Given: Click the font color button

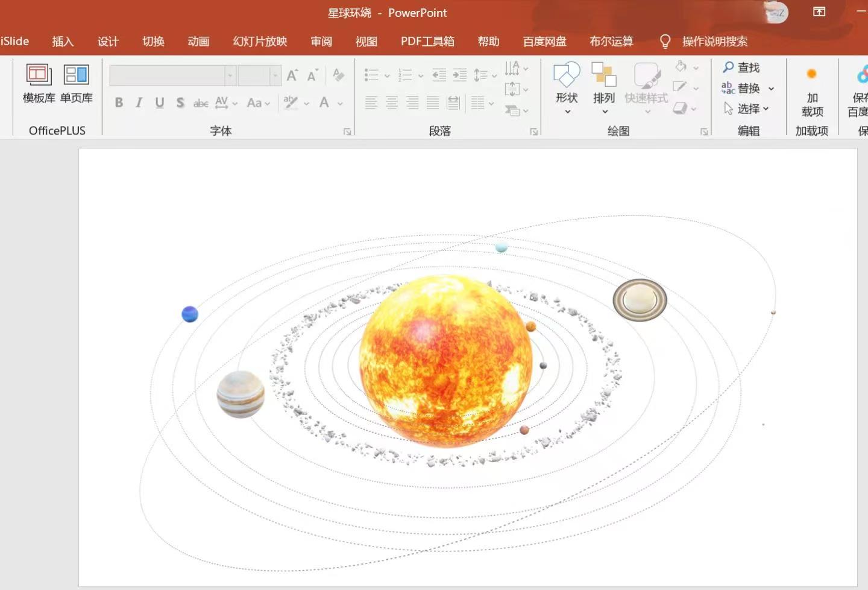Looking at the screenshot, I should (324, 103).
